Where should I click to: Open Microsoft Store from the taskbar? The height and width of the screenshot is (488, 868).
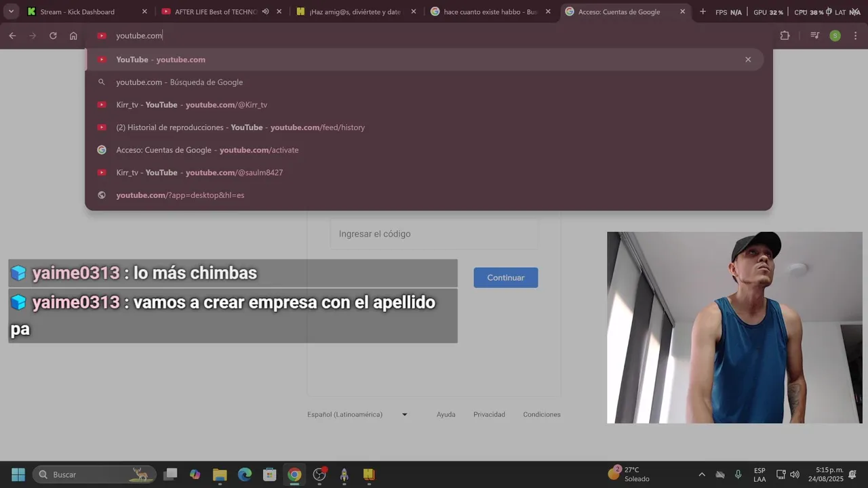[x=269, y=474]
